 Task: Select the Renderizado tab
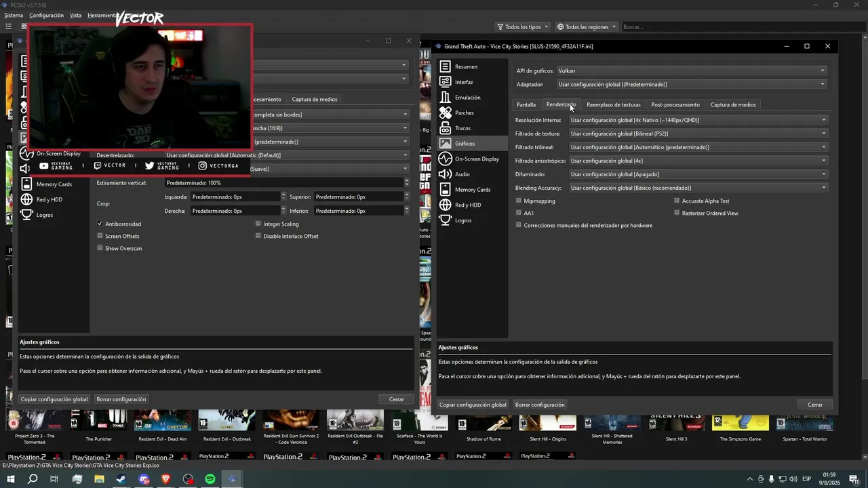click(x=561, y=104)
